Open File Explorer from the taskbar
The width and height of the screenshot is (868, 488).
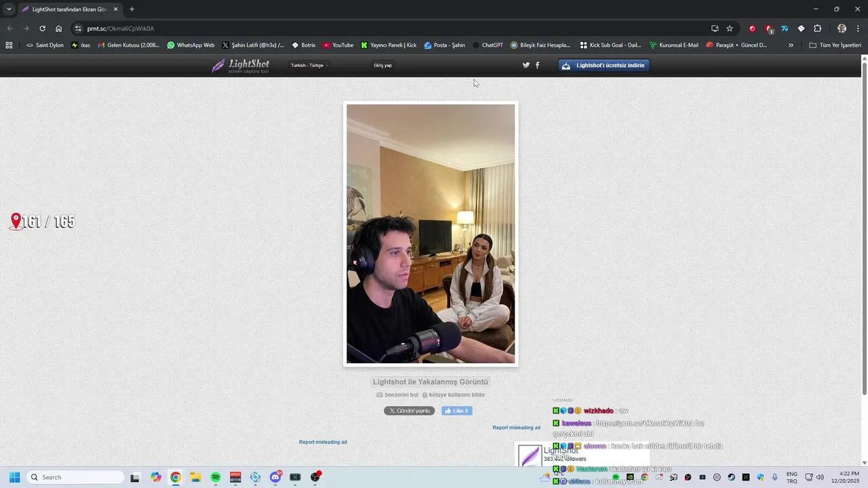coord(195,477)
